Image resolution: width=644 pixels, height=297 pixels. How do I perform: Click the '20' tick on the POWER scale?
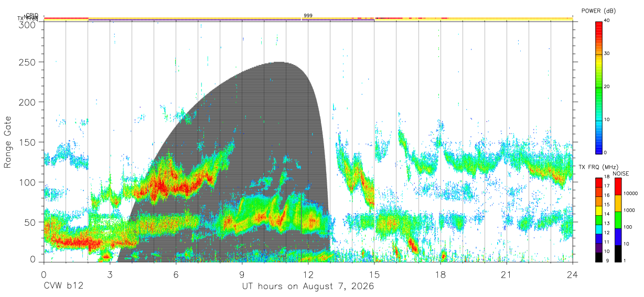pos(608,86)
